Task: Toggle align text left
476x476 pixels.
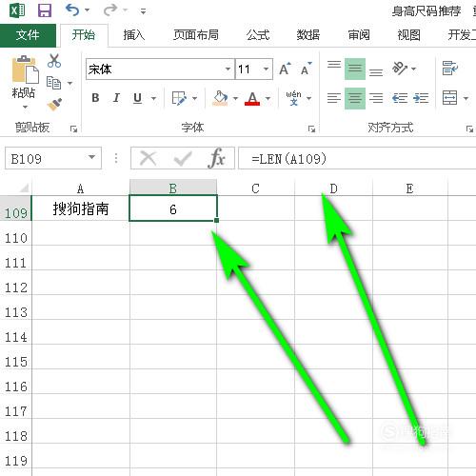Action: tap(334, 98)
